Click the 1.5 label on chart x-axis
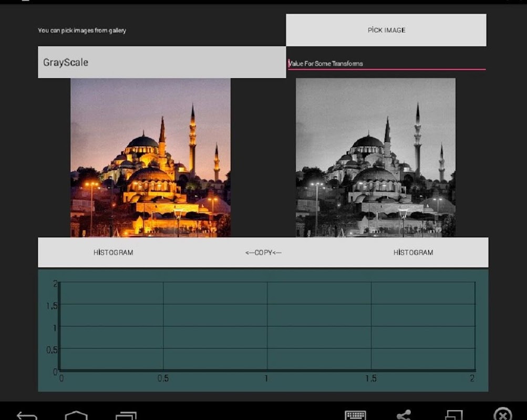 pos(371,379)
